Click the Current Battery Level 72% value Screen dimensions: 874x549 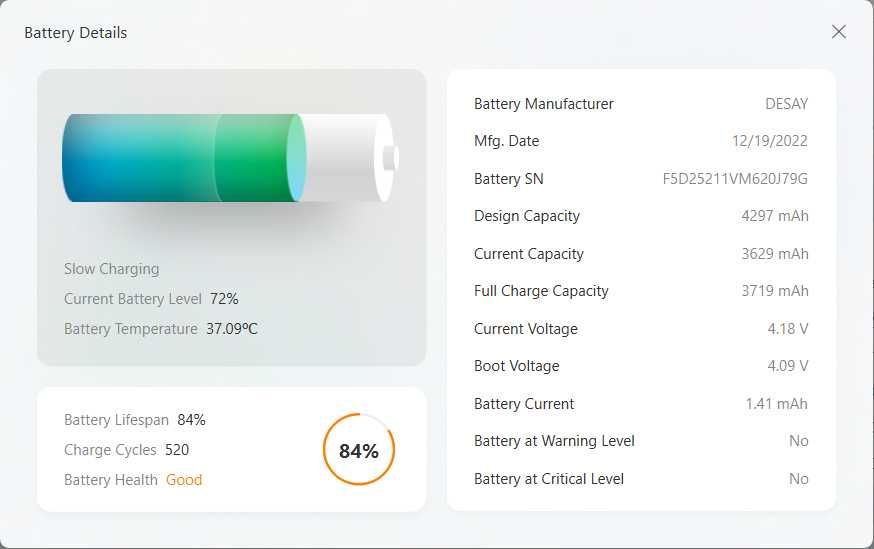point(224,299)
